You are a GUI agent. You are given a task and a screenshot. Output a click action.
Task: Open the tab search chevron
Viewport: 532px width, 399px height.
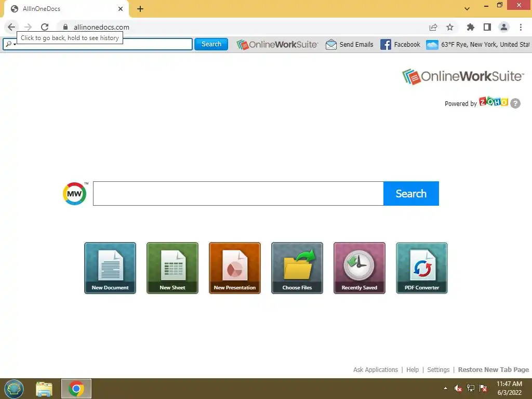[x=467, y=9]
